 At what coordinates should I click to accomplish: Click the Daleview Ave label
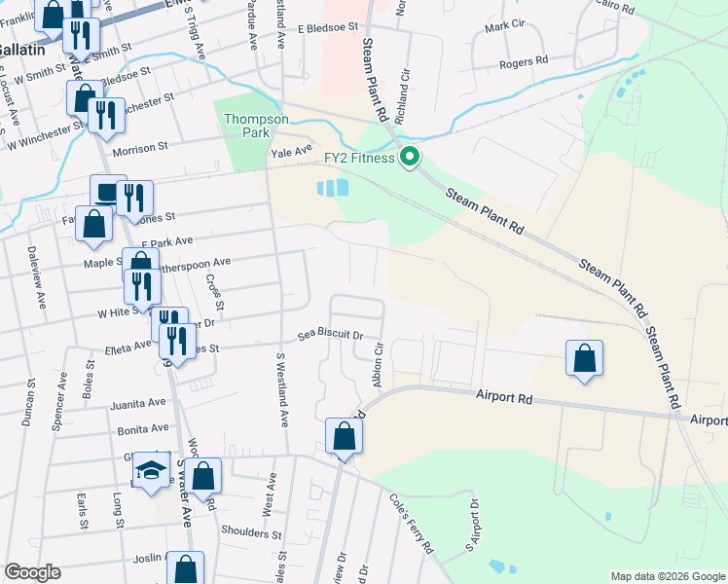pos(37,277)
